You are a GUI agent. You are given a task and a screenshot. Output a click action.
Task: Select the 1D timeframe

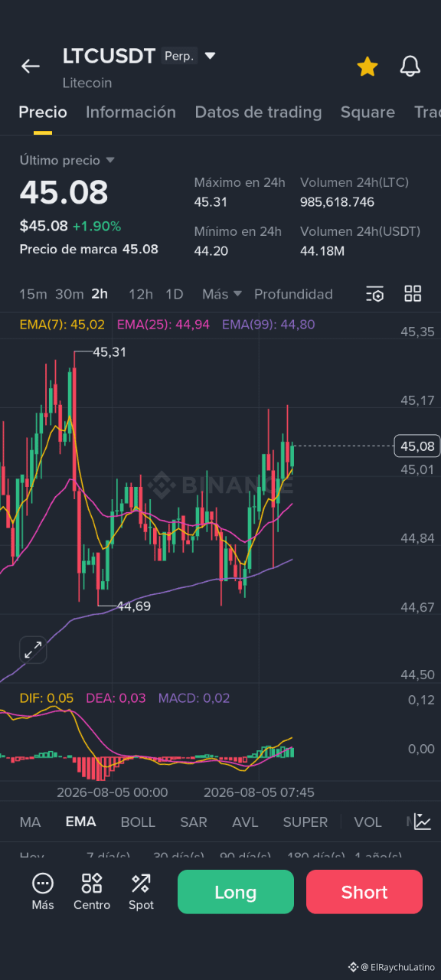[x=175, y=294]
